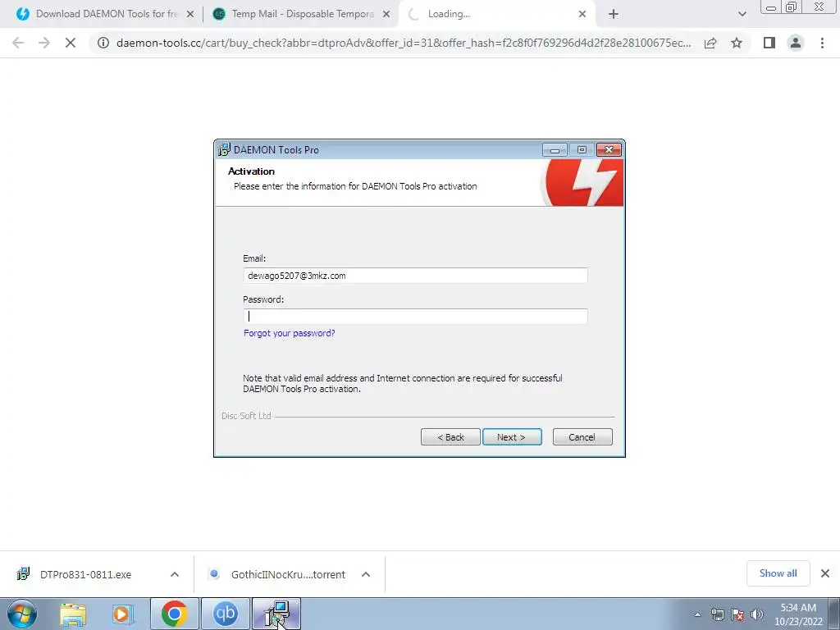Open the Chrome profile menu

796,43
